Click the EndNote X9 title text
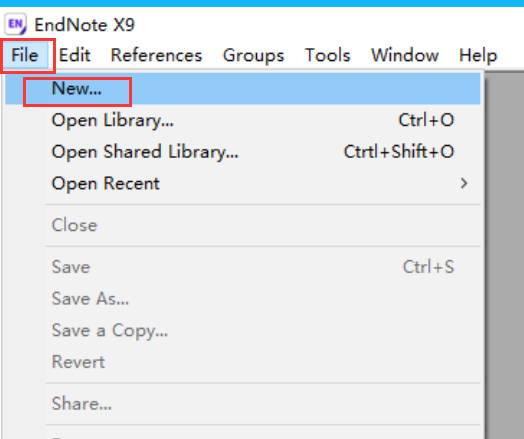Viewport: 524px width, 439px height. coord(85,25)
